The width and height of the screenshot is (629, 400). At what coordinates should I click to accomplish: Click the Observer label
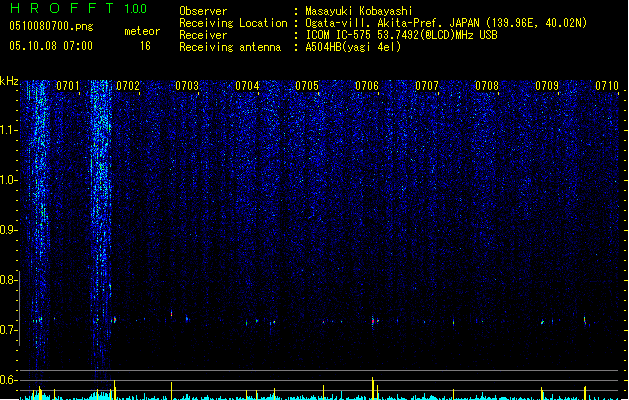[203, 11]
